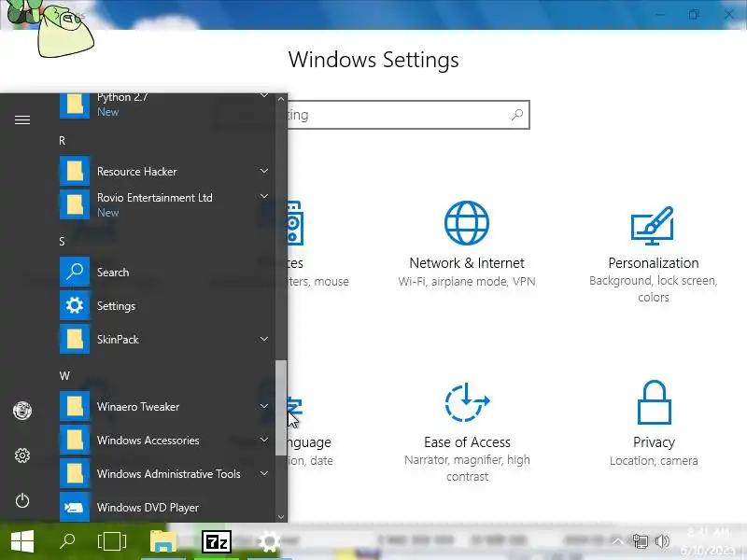
Task: Click the SkinPack folder icon
Action: pyautogui.click(x=75, y=339)
